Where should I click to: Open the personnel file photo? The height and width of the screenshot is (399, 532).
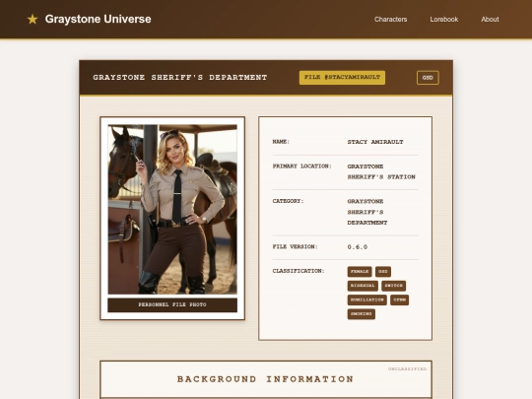(x=172, y=209)
